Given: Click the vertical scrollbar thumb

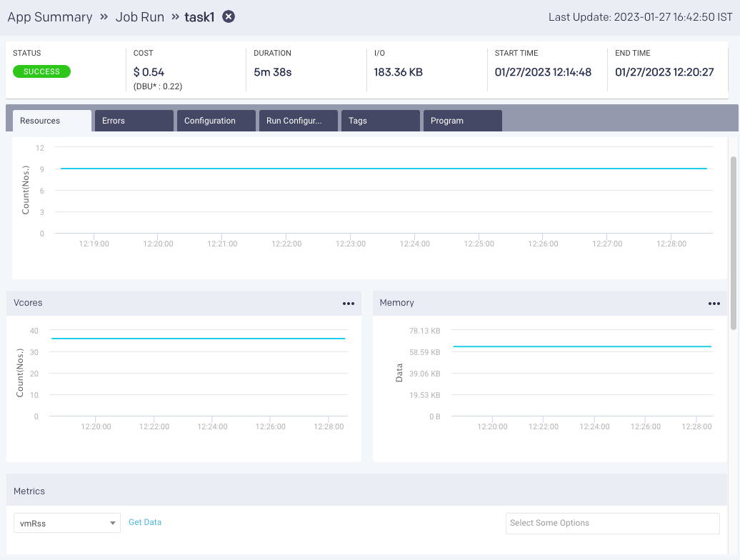Looking at the screenshot, I should (x=734, y=243).
